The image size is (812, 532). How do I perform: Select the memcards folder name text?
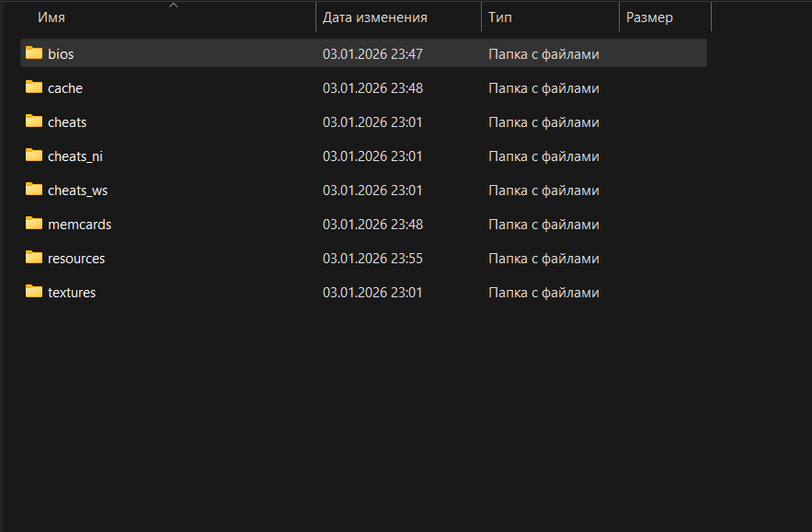(x=79, y=225)
